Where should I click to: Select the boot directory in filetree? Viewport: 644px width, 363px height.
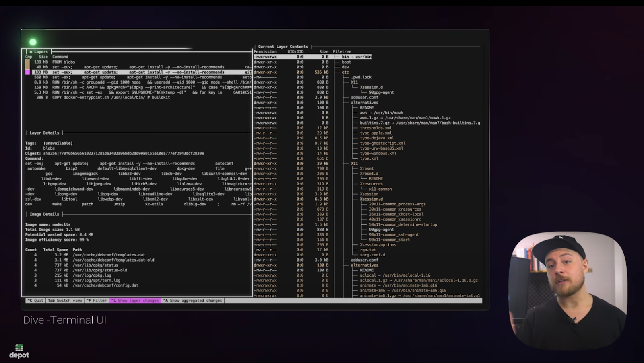coord(346,62)
